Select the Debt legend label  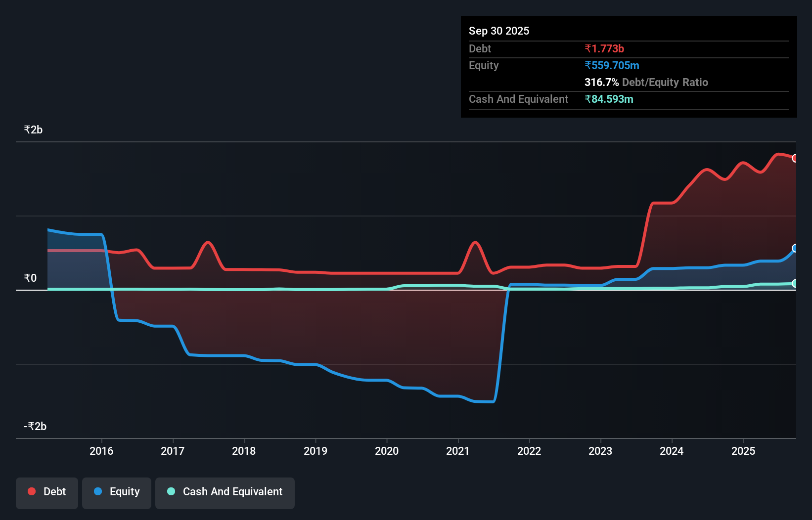click(x=54, y=491)
